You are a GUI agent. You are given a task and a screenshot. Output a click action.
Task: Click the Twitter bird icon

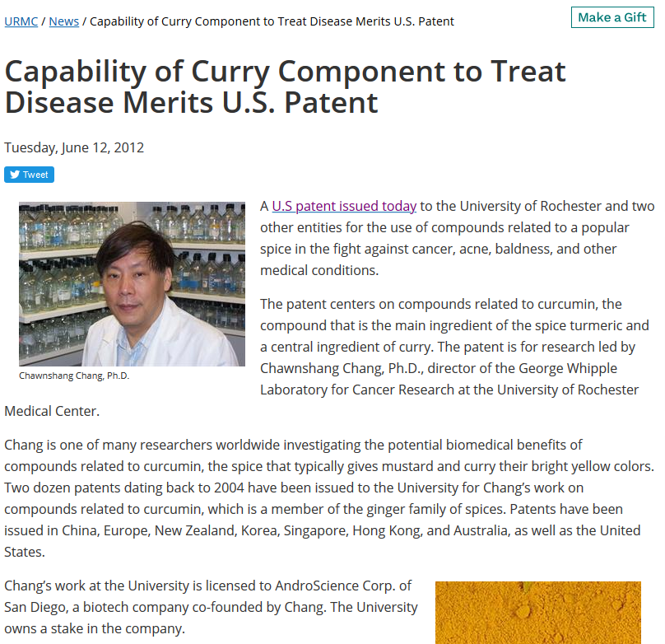14,175
